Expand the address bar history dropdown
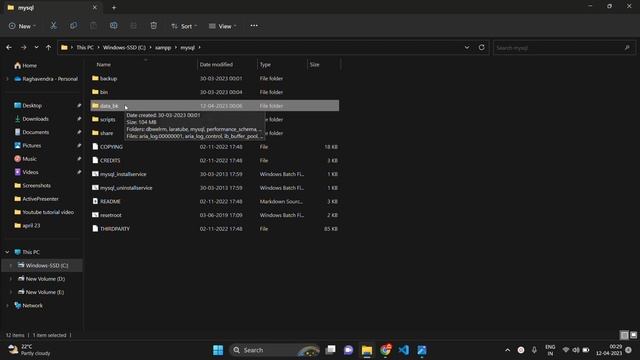Screen dimensions: 640x360 467,47
